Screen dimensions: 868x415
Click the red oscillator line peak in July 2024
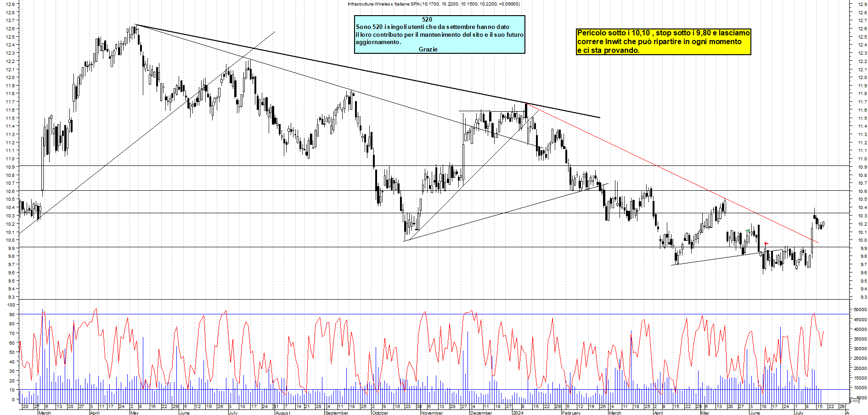click(814, 314)
